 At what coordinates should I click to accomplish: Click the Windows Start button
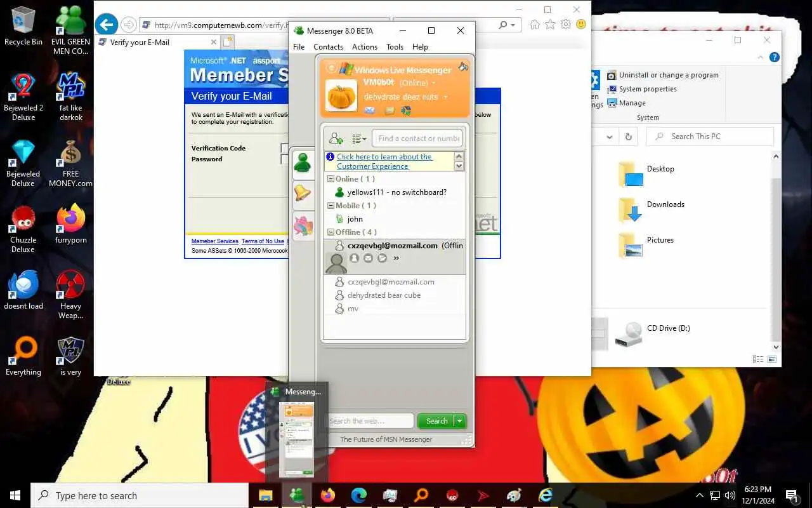[15, 495]
